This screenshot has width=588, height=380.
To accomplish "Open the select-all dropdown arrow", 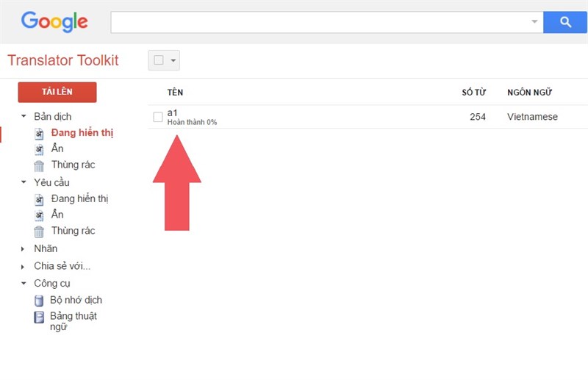I will click(173, 60).
